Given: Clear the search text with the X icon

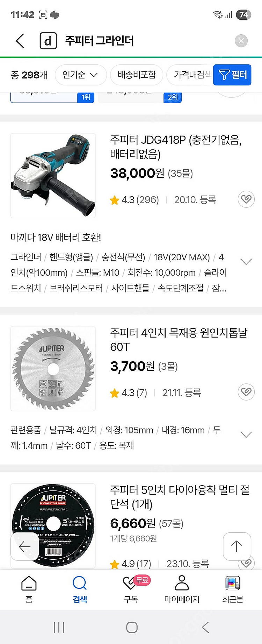Looking at the screenshot, I should click(x=241, y=41).
